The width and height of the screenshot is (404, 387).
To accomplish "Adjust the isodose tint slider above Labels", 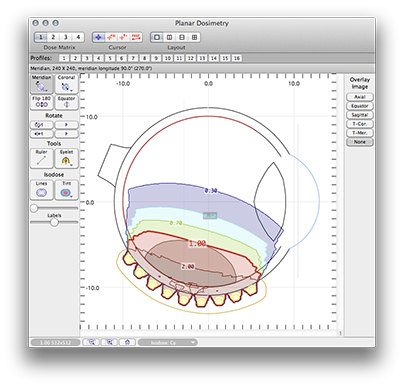I will (x=34, y=209).
